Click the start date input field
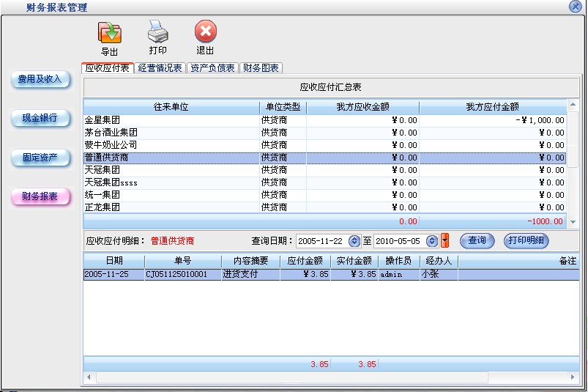The image size is (588, 392). point(321,240)
